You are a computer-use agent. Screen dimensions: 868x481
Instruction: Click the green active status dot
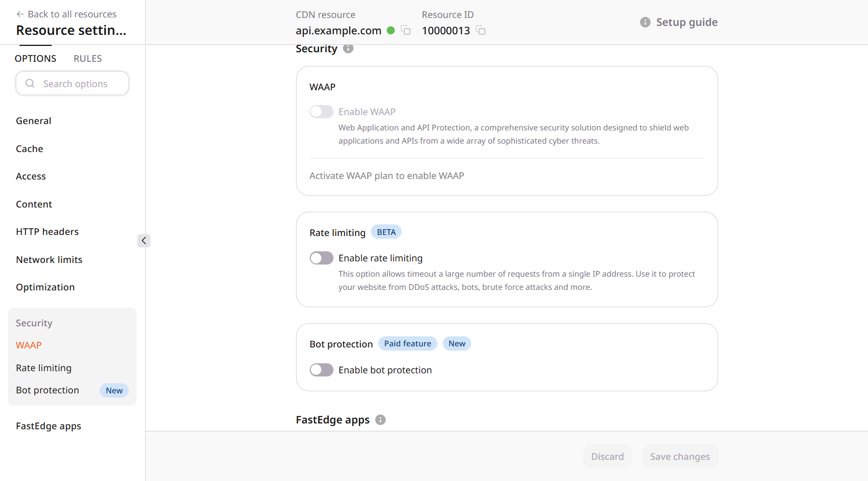point(391,31)
